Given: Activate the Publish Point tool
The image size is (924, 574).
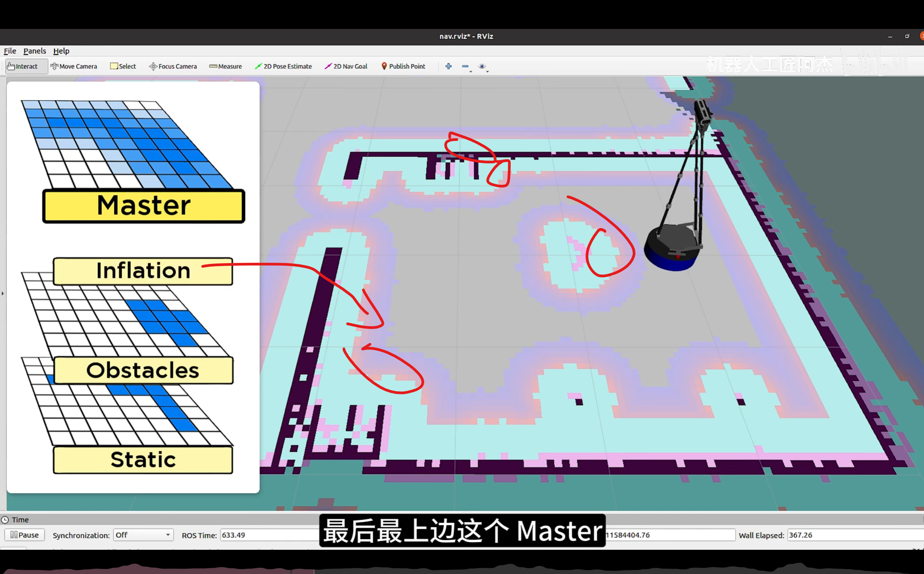Looking at the screenshot, I should (403, 67).
